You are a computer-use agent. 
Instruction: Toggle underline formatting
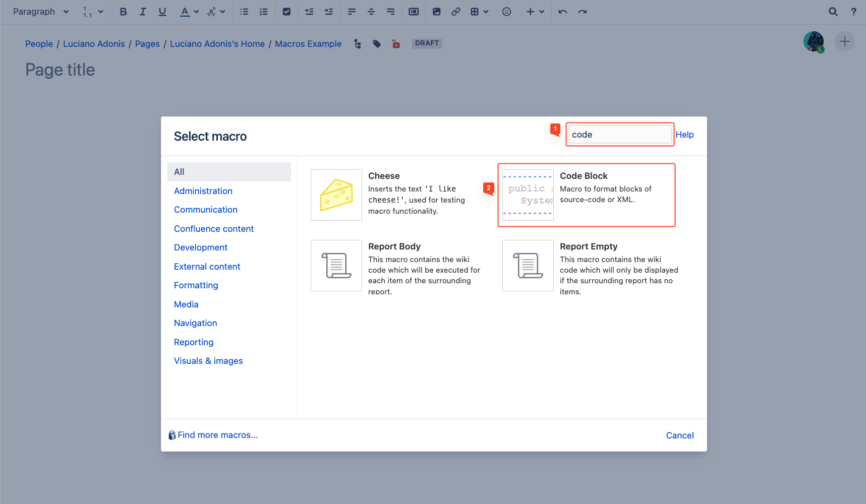tap(162, 12)
